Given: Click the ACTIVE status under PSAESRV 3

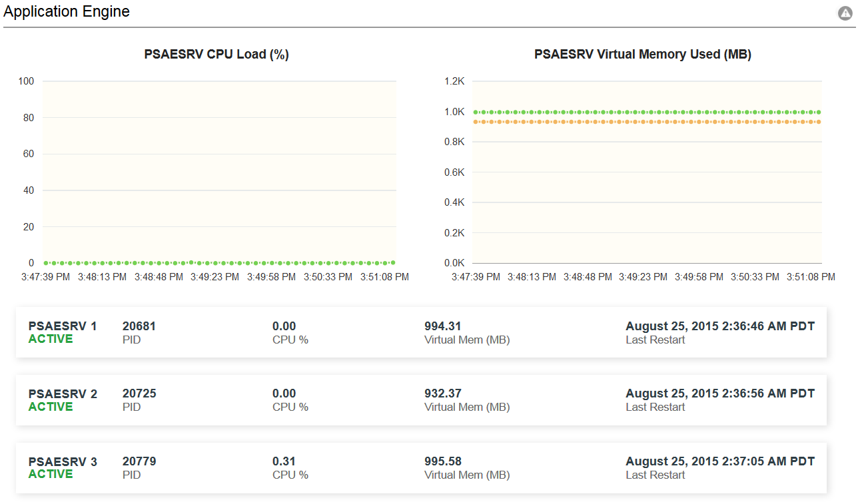Looking at the screenshot, I should [51, 474].
